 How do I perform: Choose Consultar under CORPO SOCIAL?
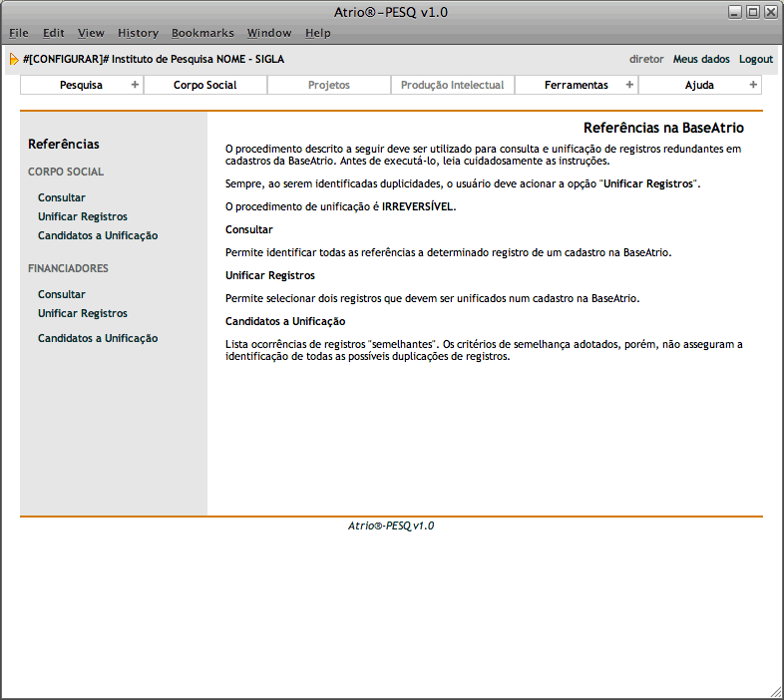coord(62,197)
